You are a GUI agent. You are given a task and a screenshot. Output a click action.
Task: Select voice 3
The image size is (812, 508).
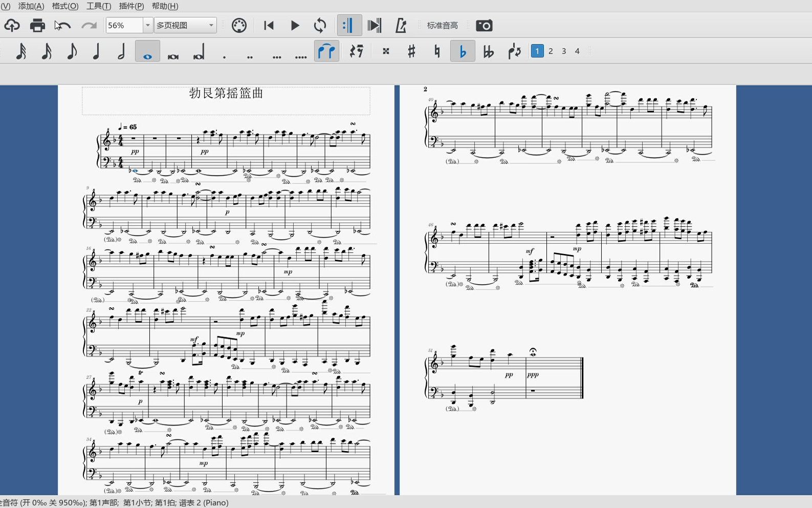click(564, 51)
